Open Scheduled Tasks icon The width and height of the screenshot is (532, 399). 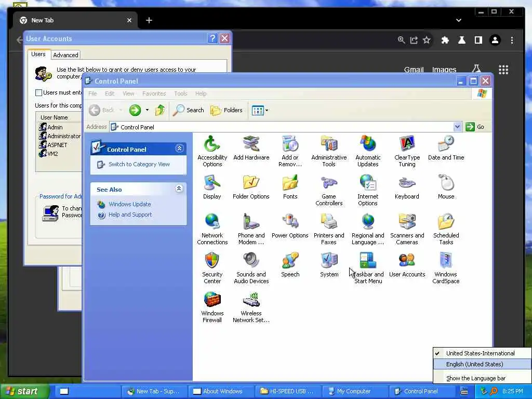point(446,229)
